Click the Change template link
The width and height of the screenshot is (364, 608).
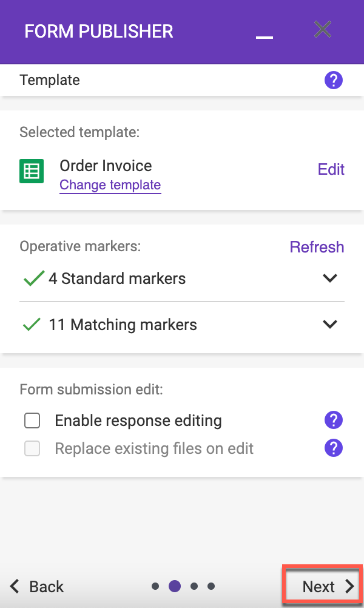click(x=110, y=185)
